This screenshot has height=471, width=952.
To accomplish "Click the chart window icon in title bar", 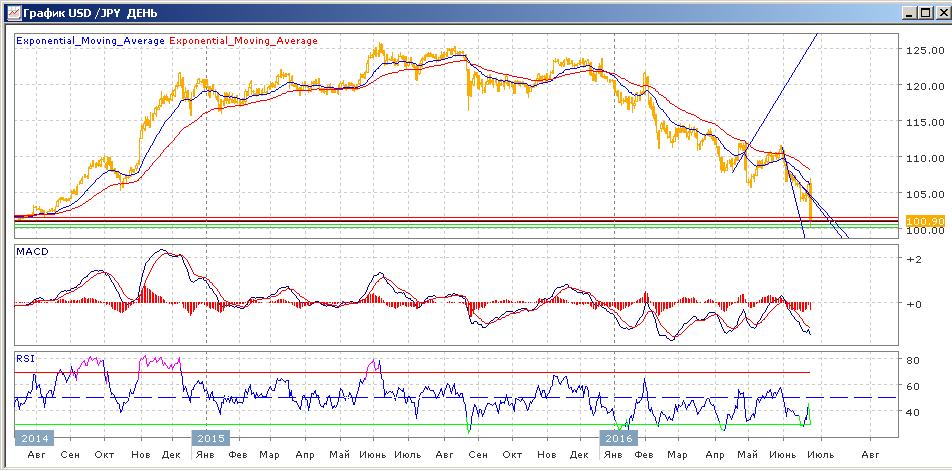I will click(13, 12).
